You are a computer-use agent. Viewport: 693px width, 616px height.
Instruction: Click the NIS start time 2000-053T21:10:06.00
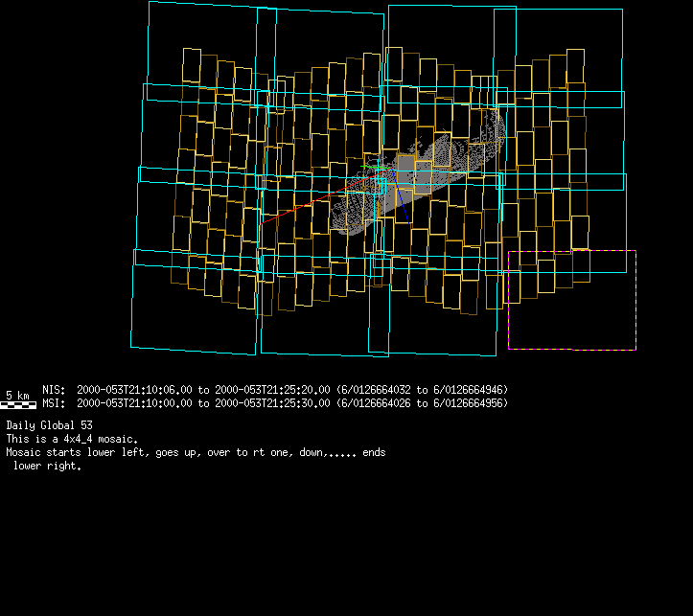click(136, 391)
